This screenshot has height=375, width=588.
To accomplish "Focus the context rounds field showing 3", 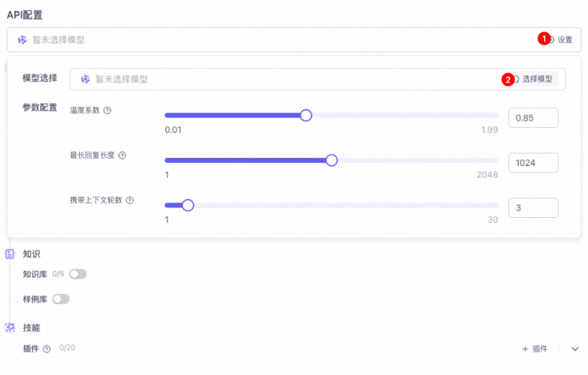I will [x=533, y=208].
